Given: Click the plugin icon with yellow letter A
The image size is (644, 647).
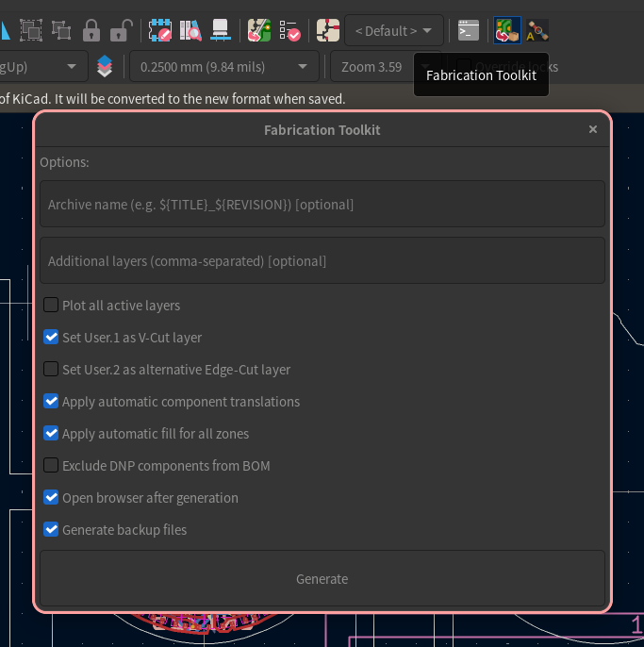Looking at the screenshot, I should (x=537, y=30).
